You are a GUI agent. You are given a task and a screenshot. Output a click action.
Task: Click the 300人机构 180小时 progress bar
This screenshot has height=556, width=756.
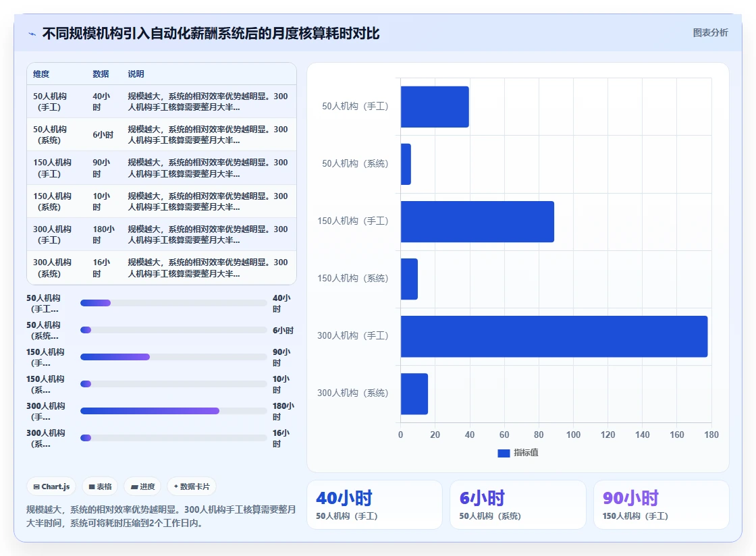[x=173, y=411]
